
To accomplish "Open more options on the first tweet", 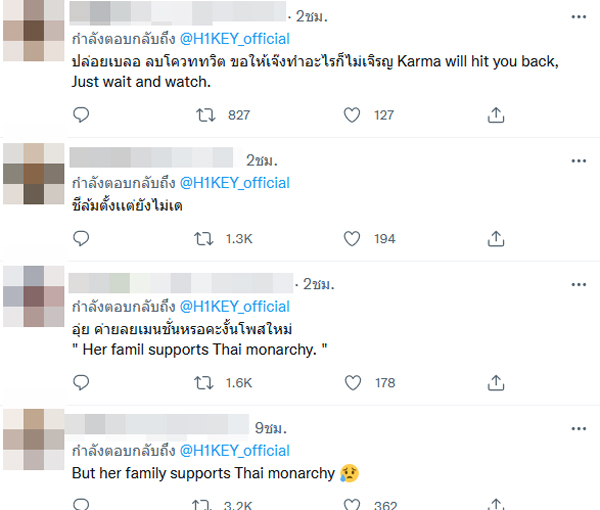I will click(x=578, y=17).
